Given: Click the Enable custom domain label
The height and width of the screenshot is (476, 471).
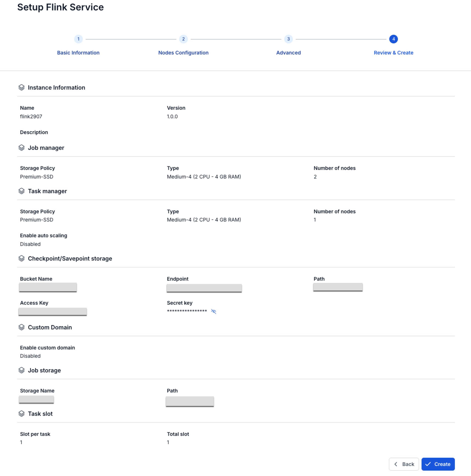Looking at the screenshot, I should (x=48, y=348).
